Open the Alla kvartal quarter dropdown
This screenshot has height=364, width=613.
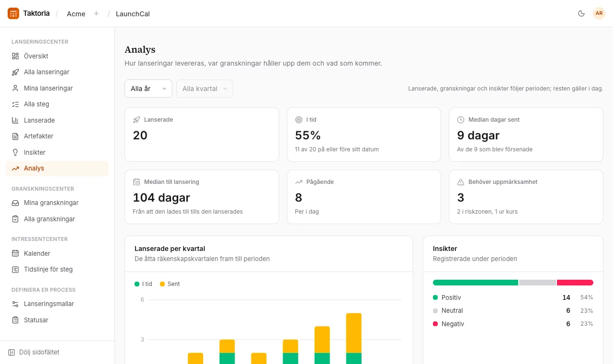pyautogui.click(x=205, y=89)
